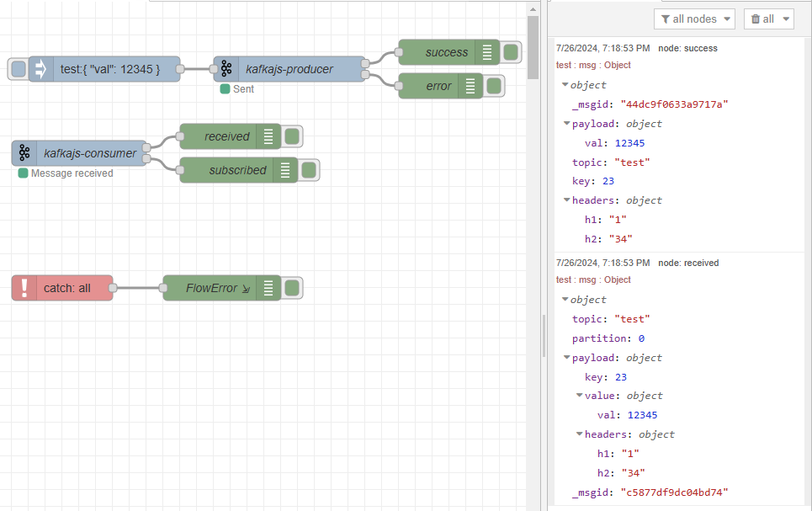
Task: Collapse the success message root object
Action: pos(565,84)
